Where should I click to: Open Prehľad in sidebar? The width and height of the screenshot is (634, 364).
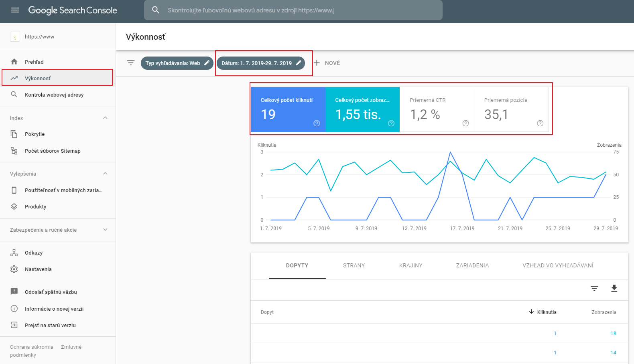point(58,62)
